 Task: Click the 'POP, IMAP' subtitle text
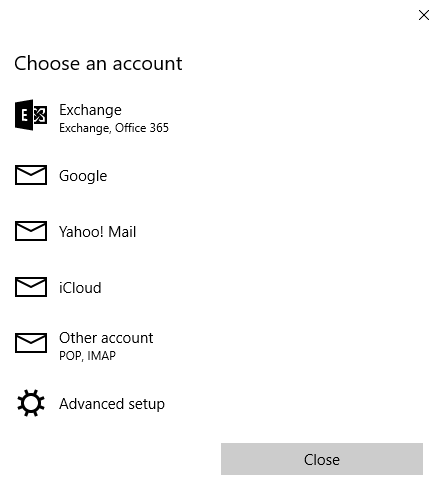[87, 356]
